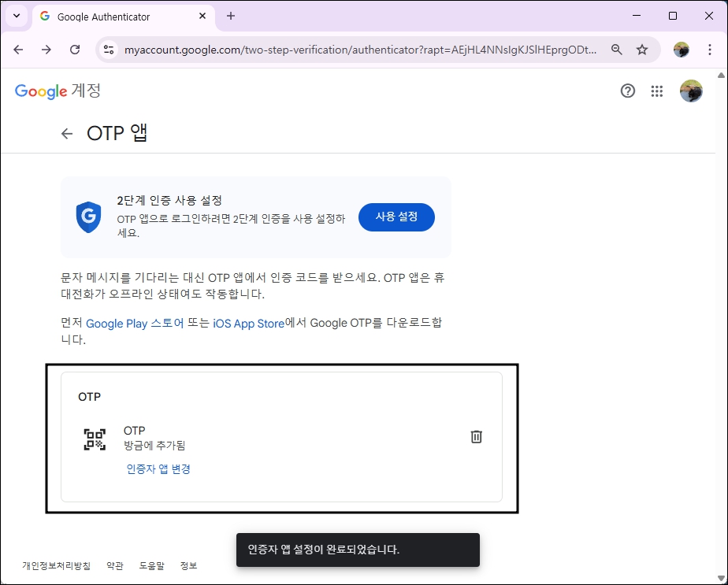Open Chrome's three-dot menu
Image resolution: width=728 pixels, height=585 pixels.
pyautogui.click(x=711, y=49)
